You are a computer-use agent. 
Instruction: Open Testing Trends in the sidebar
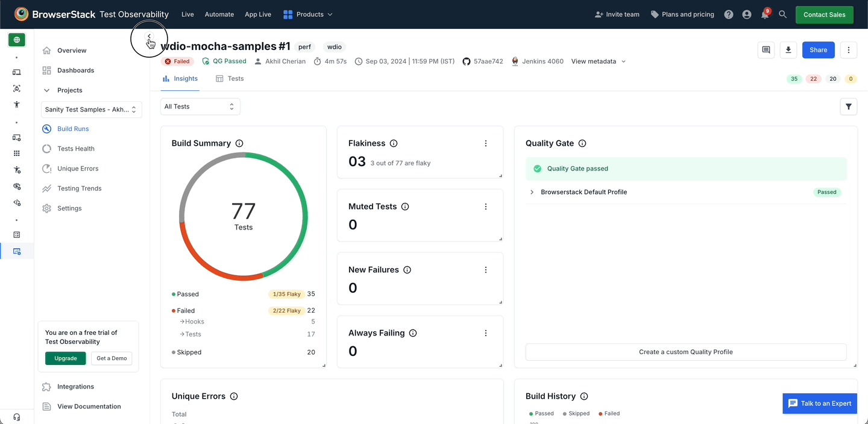[79, 189]
